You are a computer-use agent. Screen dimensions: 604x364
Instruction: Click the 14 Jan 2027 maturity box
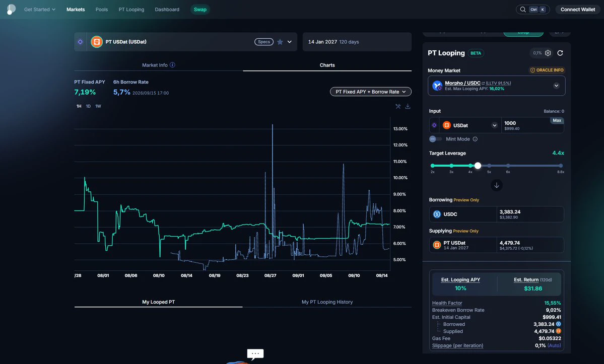[357, 42]
